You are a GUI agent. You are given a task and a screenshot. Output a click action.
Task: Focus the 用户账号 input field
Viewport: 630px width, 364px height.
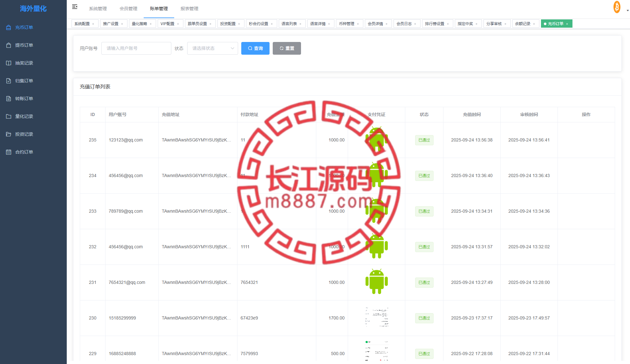tap(136, 48)
